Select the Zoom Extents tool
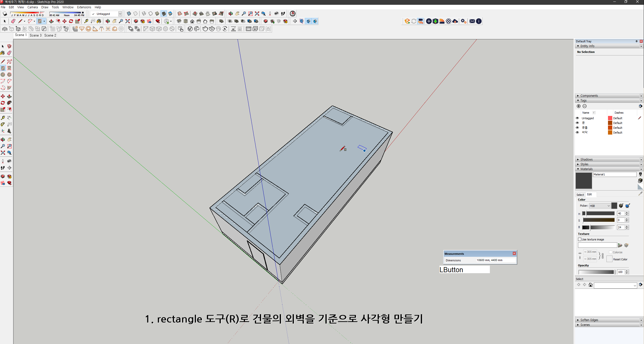The height and width of the screenshot is (344, 644). pos(3,153)
